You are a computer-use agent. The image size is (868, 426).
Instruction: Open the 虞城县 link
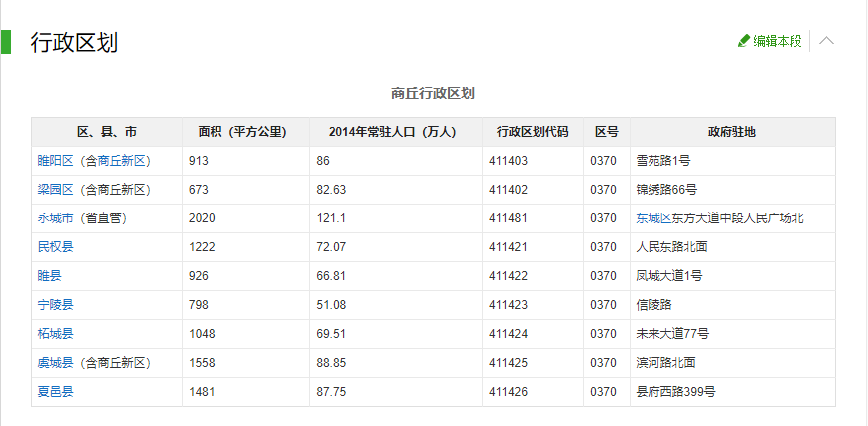tap(56, 363)
